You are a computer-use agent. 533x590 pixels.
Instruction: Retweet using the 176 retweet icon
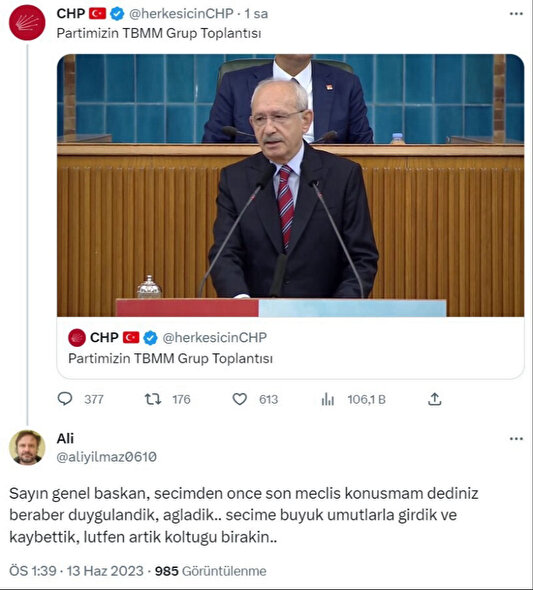(x=153, y=399)
